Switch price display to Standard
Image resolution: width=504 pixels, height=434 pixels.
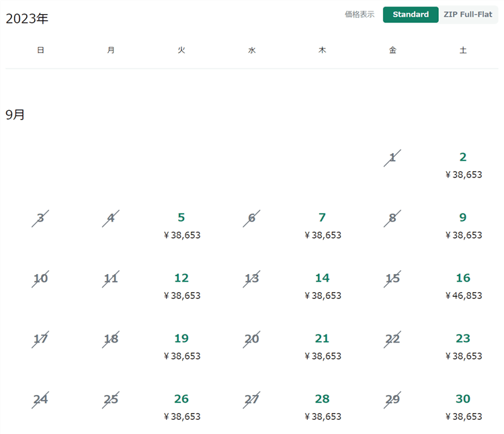[x=411, y=15]
